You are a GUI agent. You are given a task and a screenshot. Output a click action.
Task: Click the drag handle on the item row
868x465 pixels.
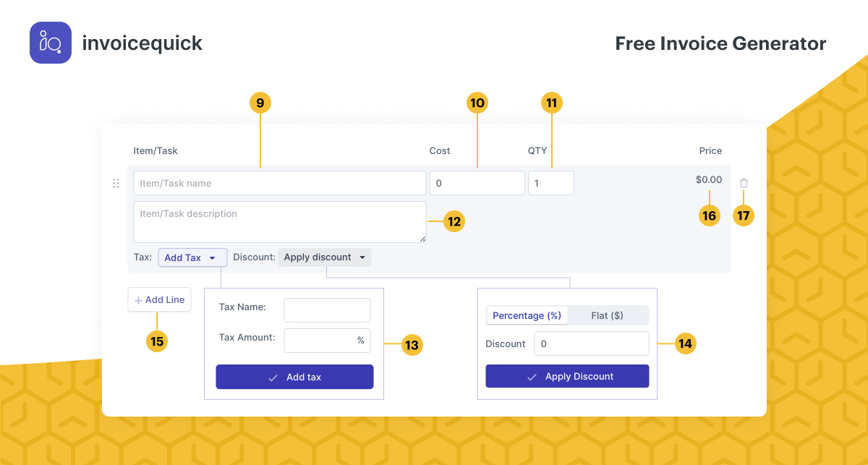[x=116, y=183]
